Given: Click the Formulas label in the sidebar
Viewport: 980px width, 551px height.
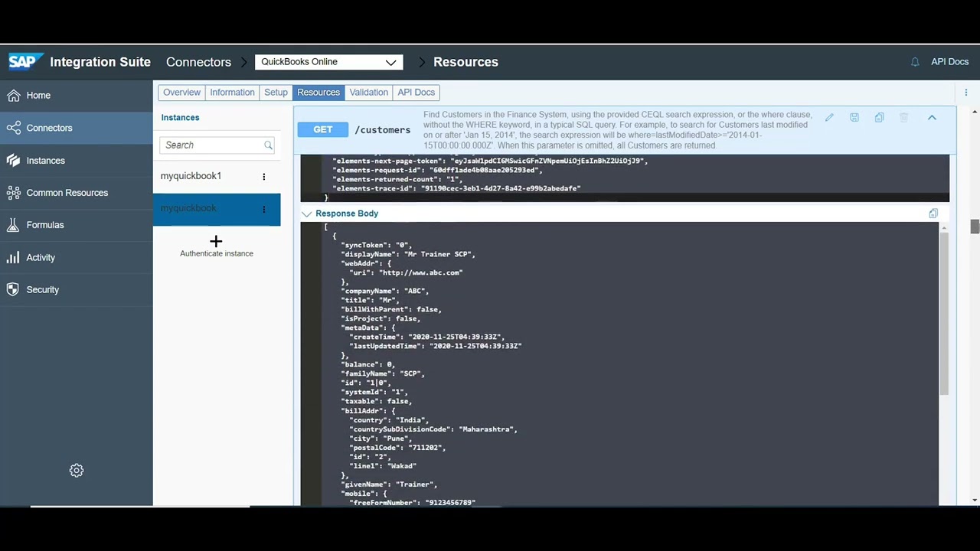Looking at the screenshot, I should pos(45,225).
